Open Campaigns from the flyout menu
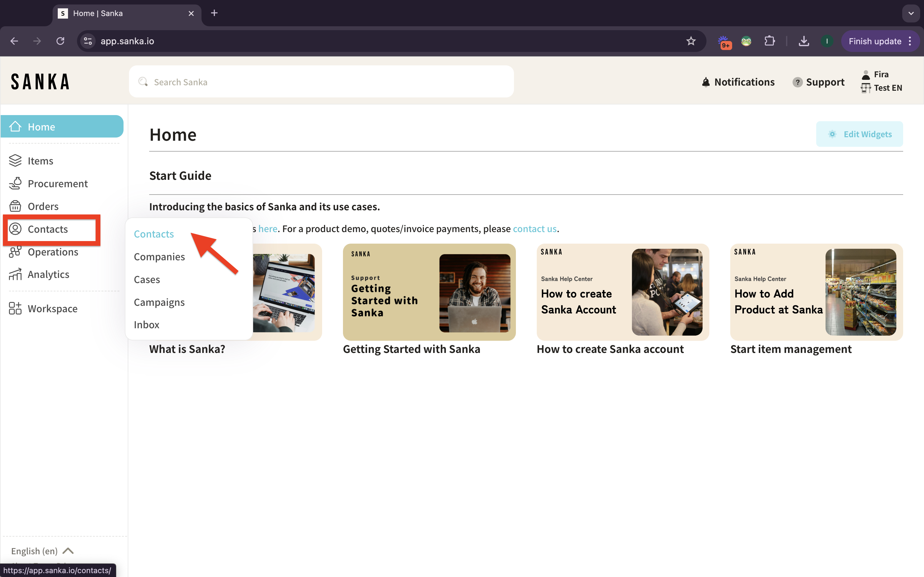The image size is (924, 577). (x=159, y=302)
